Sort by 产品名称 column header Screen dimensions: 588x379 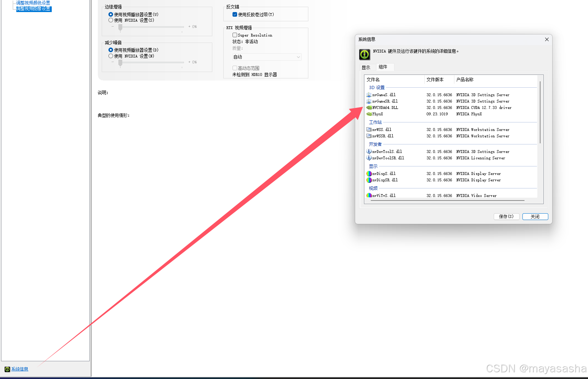pos(496,79)
